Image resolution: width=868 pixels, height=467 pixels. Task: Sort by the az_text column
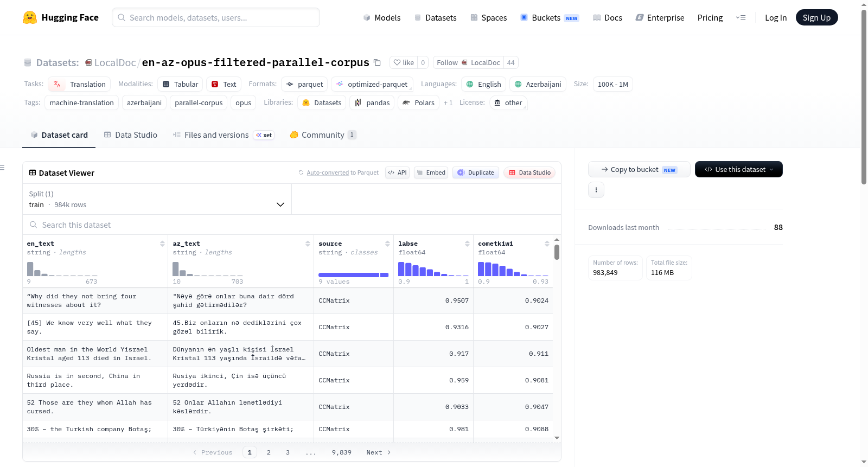tap(308, 244)
